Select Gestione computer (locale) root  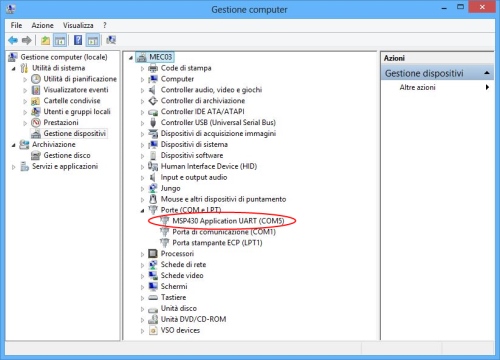tap(64, 57)
